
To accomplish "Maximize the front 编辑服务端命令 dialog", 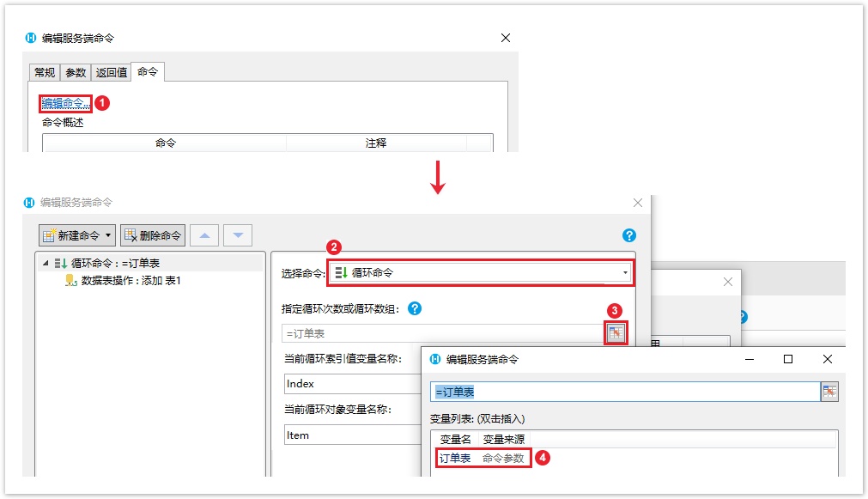I will click(788, 359).
